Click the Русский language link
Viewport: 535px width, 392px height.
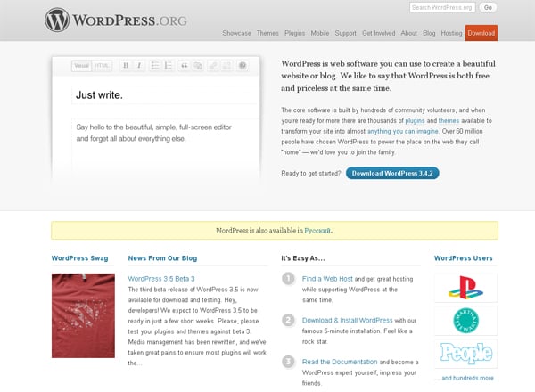tap(317, 231)
